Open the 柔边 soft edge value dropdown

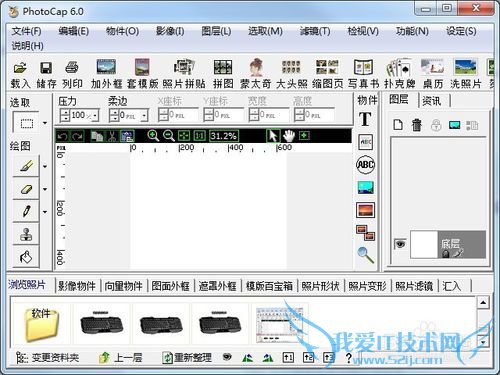[144, 116]
